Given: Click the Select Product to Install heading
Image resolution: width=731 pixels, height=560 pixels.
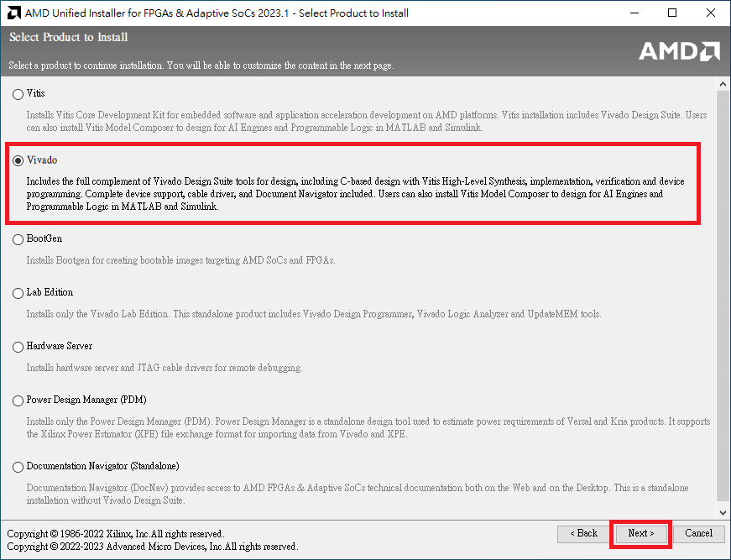Looking at the screenshot, I should point(68,38).
